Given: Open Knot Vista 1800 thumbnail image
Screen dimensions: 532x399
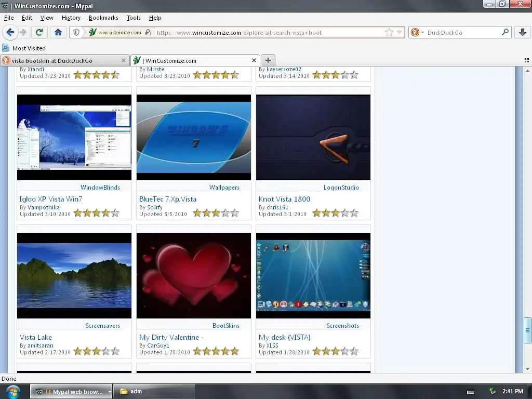Looking at the screenshot, I should pos(313,137).
